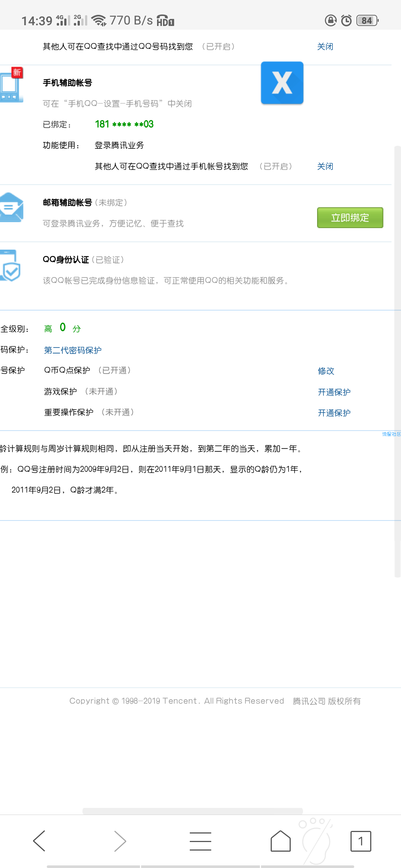Tap the alarm clock status icon
Screen dimensions: 401x868
346,20
